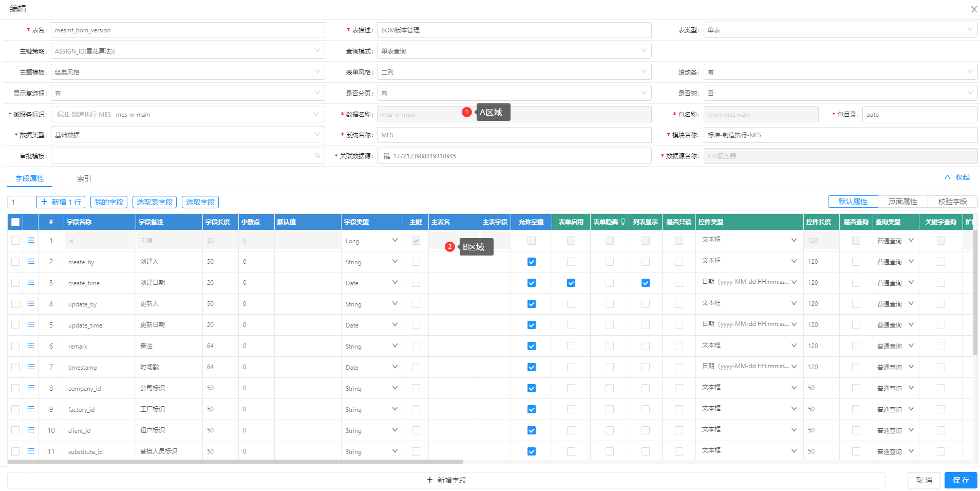Click the 选取表字段 button

pyautogui.click(x=155, y=202)
